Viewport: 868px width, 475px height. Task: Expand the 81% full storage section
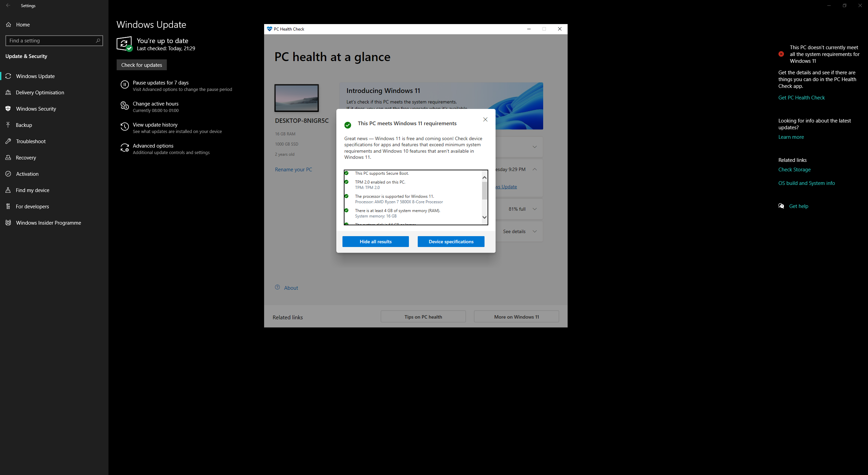(535, 209)
